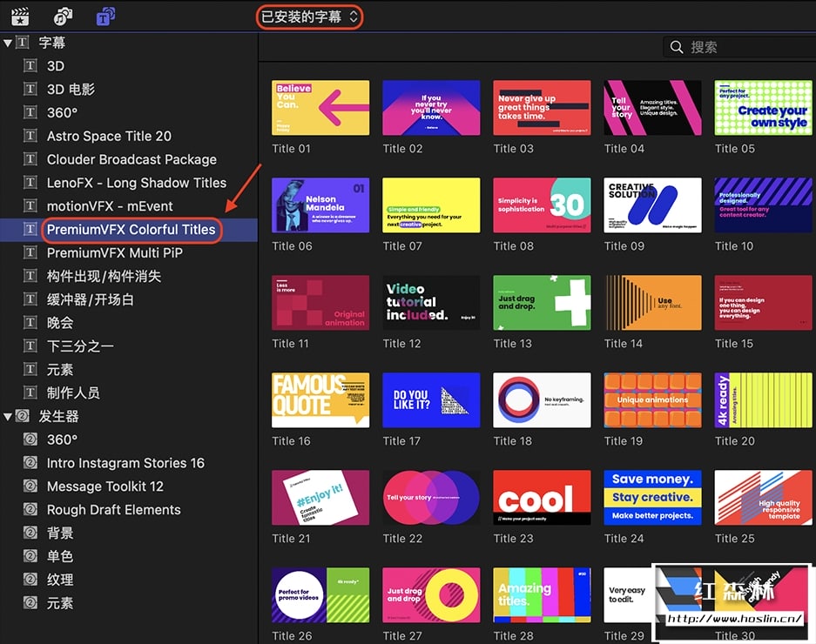Select the Title 19 thumbnail

pyautogui.click(x=652, y=400)
